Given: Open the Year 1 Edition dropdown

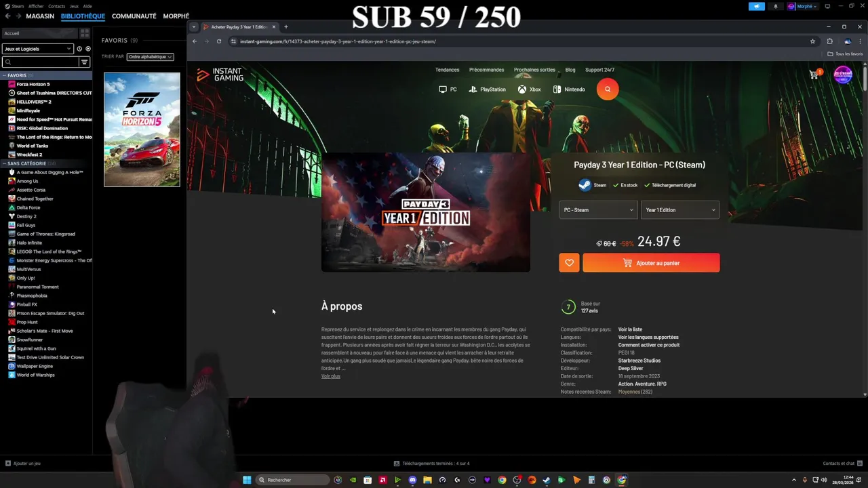Looking at the screenshot, I should point(680,210).
